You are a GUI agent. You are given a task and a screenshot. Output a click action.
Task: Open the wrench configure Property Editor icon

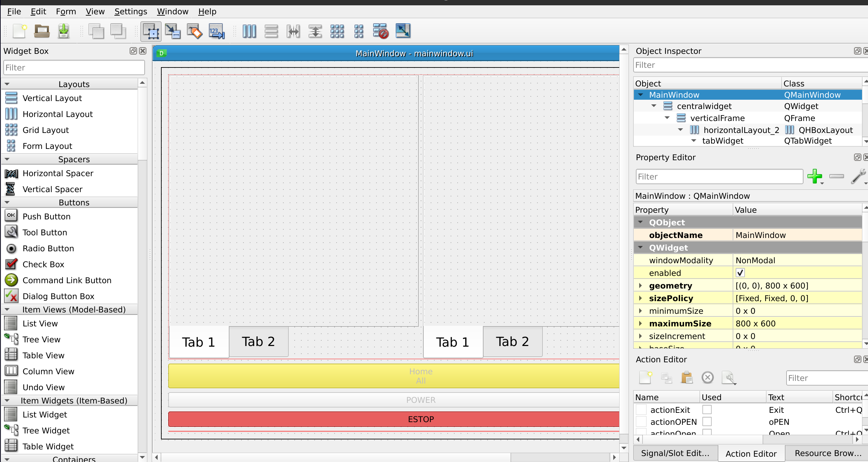tap(858, 176)
